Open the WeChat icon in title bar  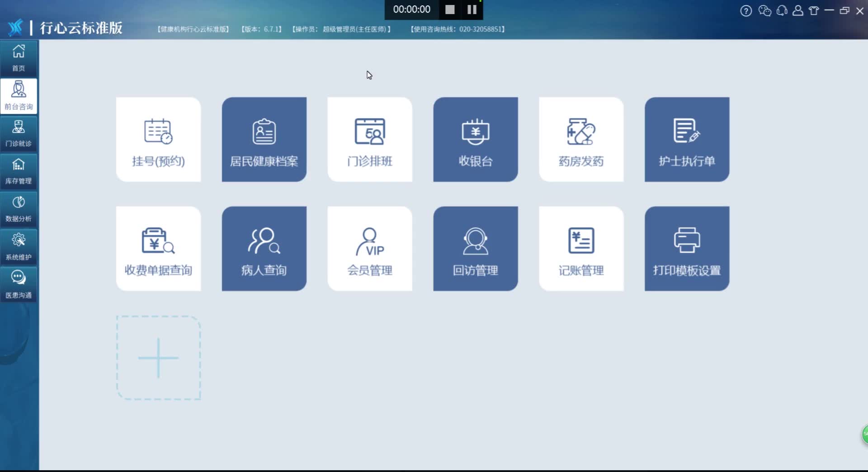(x=764, y=10)
